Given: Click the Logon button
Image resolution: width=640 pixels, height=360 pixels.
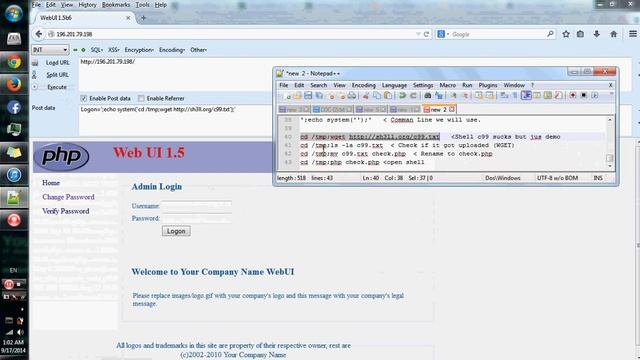Looking at the screenshot, I should (x=176, y=231).
